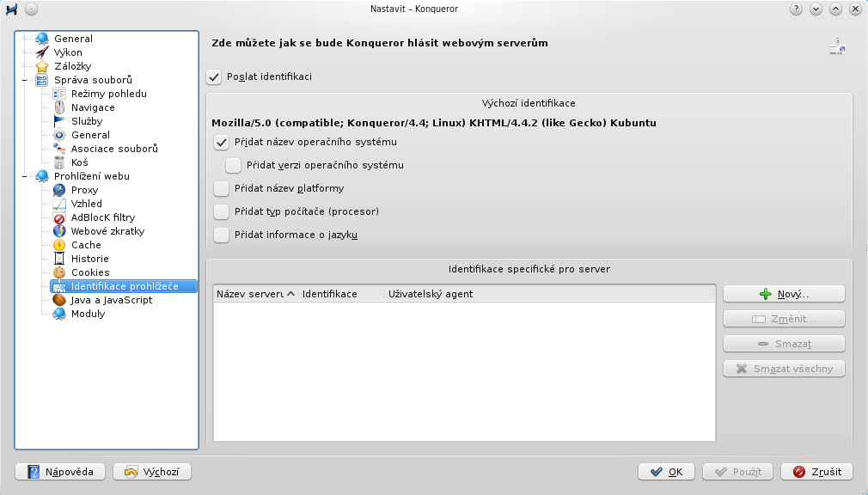Screen dimensions: 868x495
Task: Select Režimy pohledu in the tree
Action: click(109, 94)
